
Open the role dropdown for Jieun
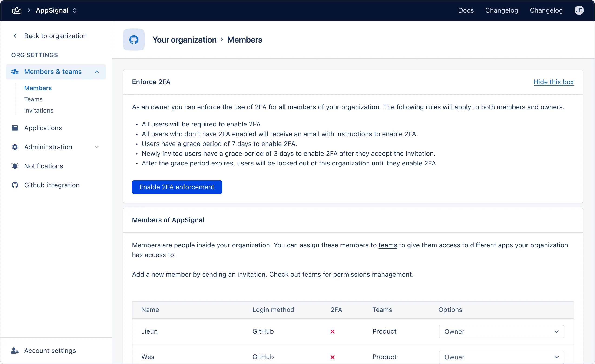coord(501,331)
